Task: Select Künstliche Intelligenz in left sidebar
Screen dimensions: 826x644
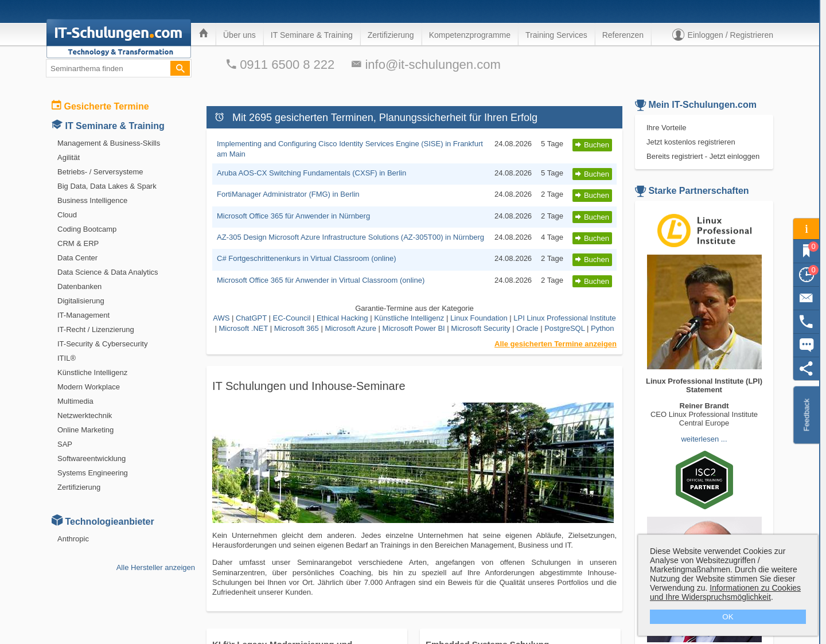Action: tap(92, 373)
